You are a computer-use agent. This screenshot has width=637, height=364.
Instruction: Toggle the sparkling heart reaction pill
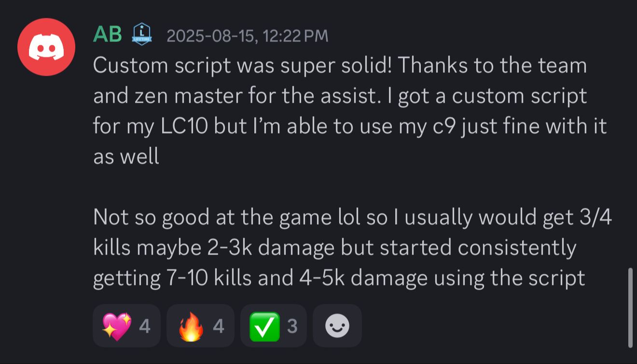coord(126,326)
